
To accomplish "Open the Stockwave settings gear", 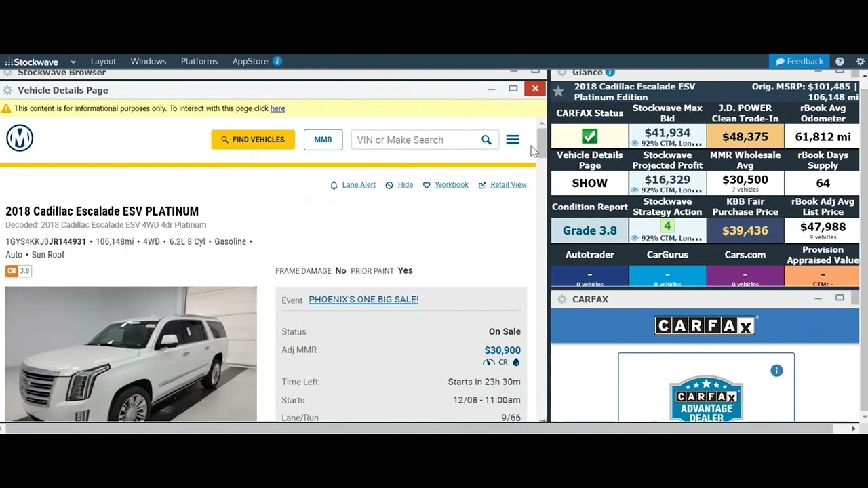I will tap(860, 62).
